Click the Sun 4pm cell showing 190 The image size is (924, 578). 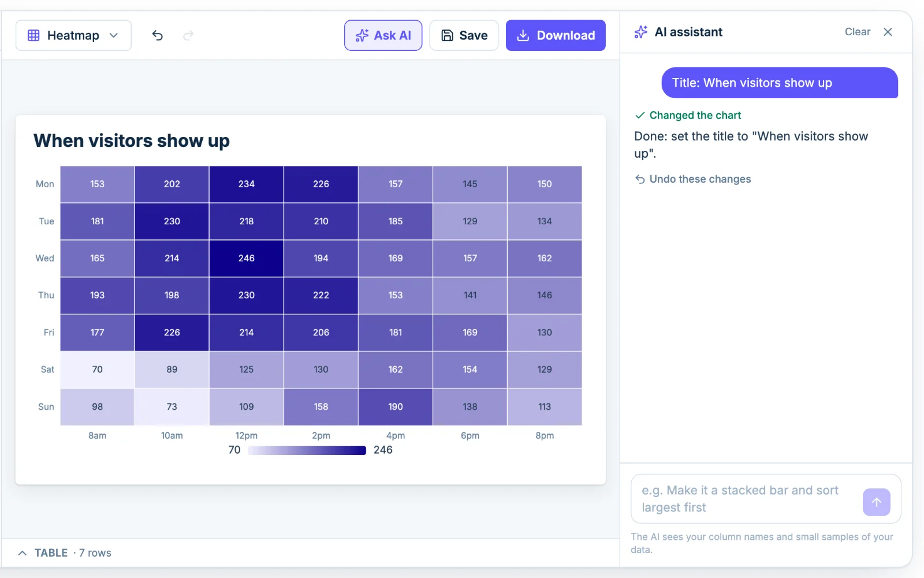396,407
